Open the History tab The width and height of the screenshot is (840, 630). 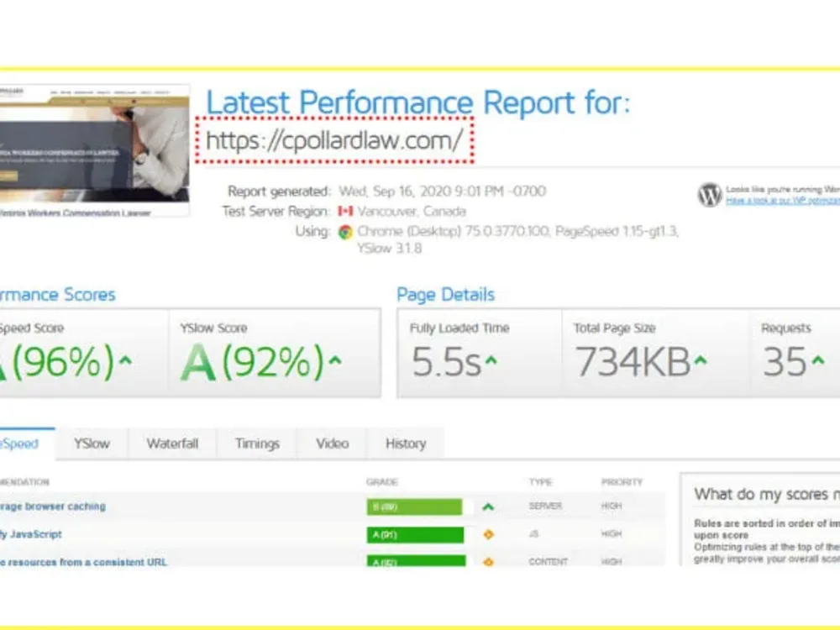tap(406, 444)
